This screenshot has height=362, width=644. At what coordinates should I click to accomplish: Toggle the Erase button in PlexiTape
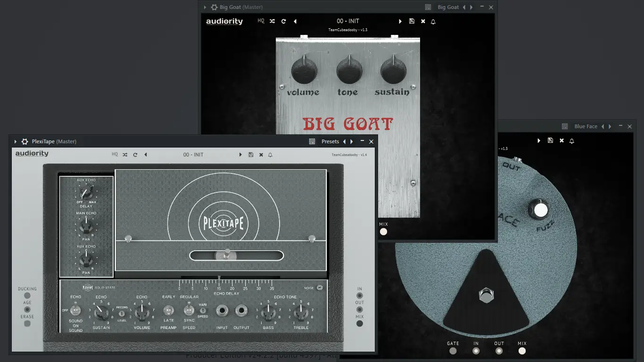tap(27, 323)
